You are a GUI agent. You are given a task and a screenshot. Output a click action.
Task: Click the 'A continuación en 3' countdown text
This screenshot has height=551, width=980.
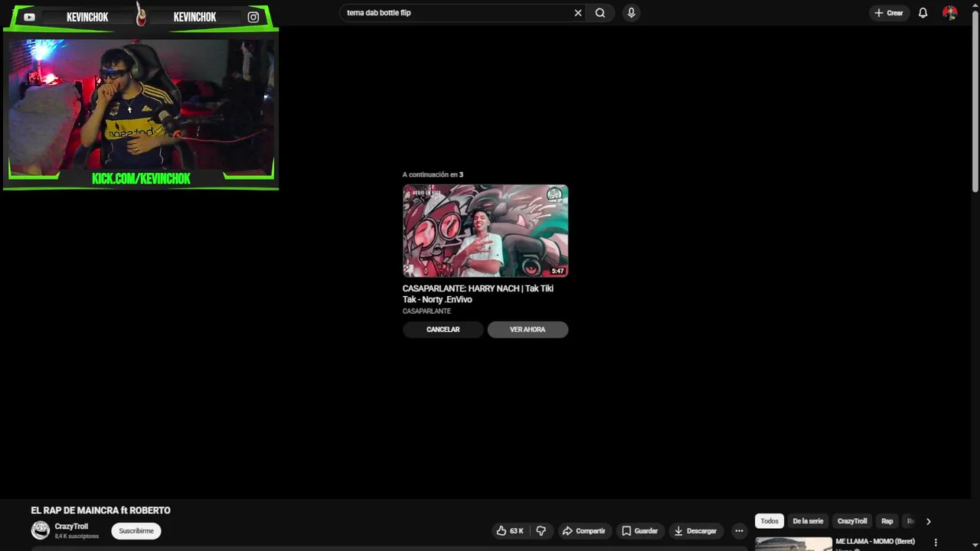pos(433,174)
